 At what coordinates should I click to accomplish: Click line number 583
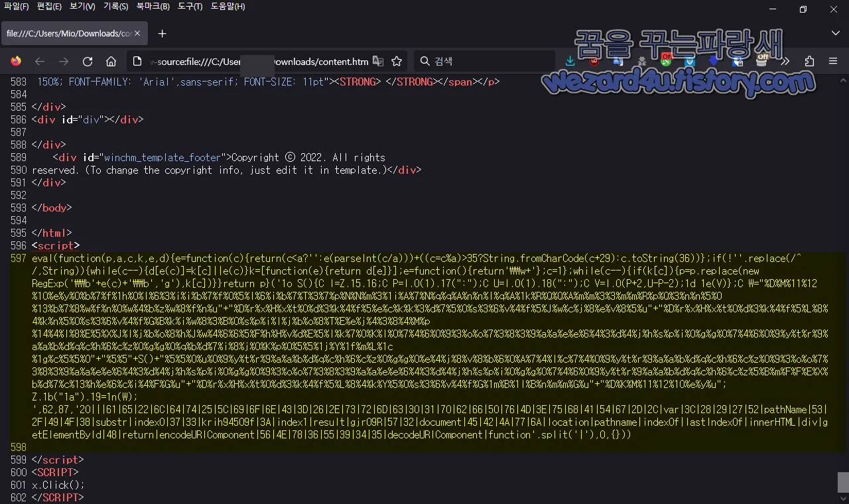point(18,82)
